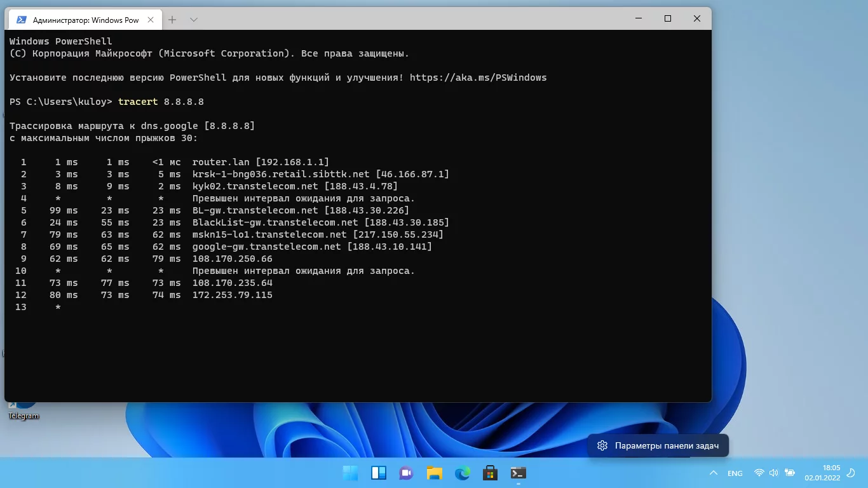Launch Microsoft Edge from the taskbar
The width and height of the screenshot is (868, 488).
(463, 473)
